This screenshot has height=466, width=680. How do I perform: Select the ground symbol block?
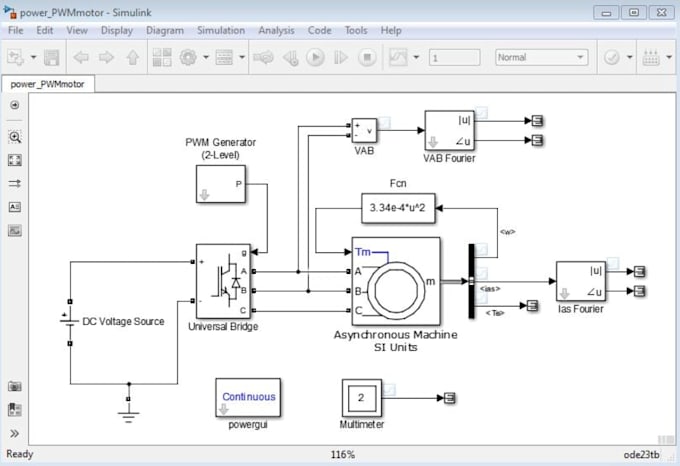pyautogui.click(x=128, y=410)
